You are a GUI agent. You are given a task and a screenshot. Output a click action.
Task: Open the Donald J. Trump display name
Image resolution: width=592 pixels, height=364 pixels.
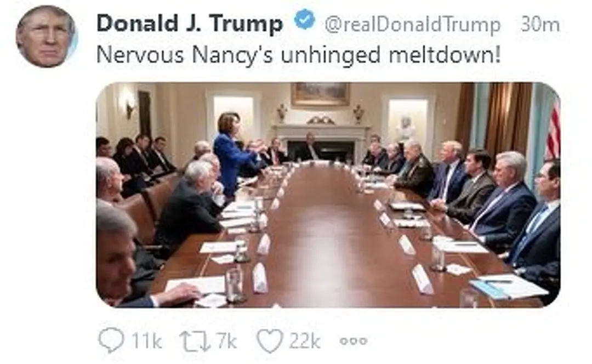pos(190,24)
